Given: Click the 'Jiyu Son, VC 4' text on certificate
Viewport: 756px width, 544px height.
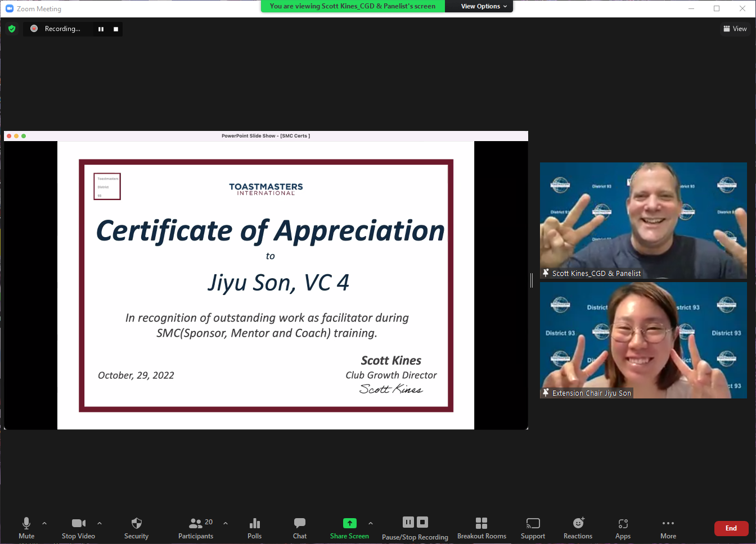Looking at the screenshot, I should [278, 283].
